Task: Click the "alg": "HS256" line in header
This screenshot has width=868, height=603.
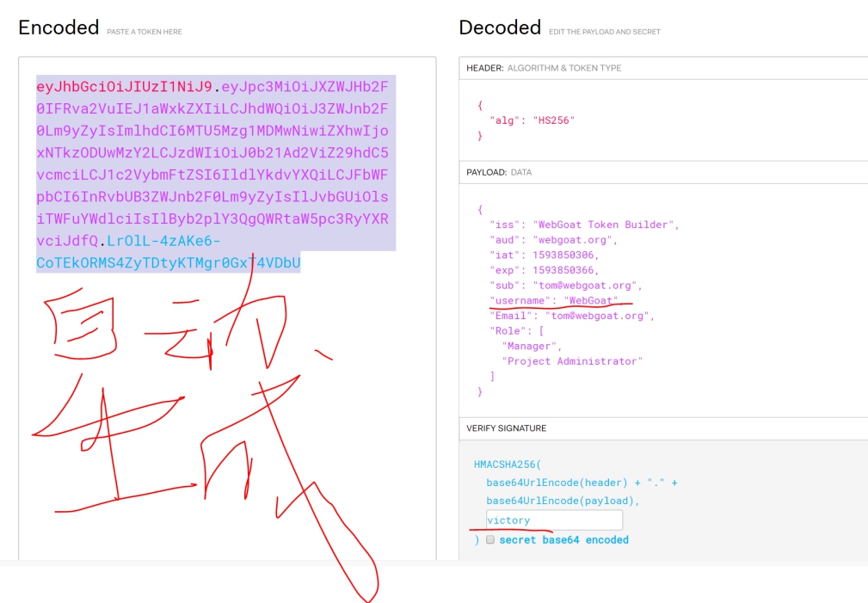Action: [x=532, y=120]
